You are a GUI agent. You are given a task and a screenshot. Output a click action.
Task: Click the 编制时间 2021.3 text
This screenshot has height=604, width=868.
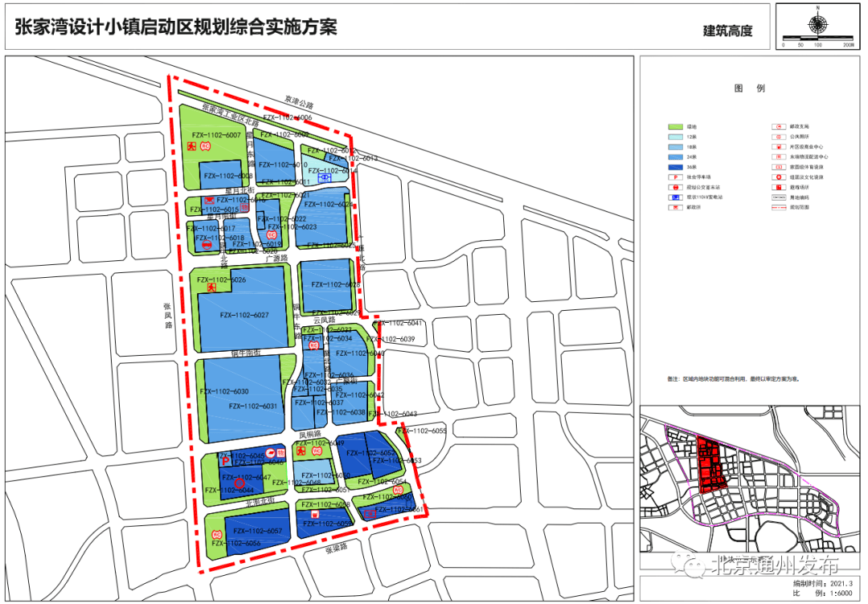822,584
